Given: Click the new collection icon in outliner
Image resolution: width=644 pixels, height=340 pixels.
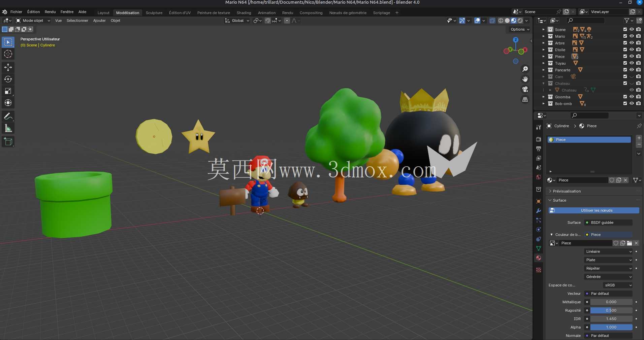Looking at the screenshot, I should [639, 21].
